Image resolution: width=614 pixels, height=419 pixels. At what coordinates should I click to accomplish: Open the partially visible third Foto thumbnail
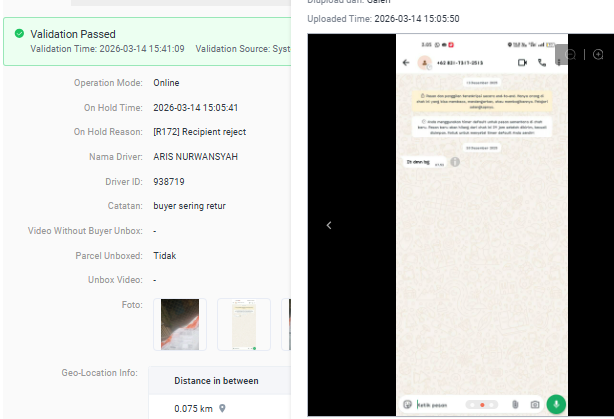pyautogui.click(x=286, y=324)
